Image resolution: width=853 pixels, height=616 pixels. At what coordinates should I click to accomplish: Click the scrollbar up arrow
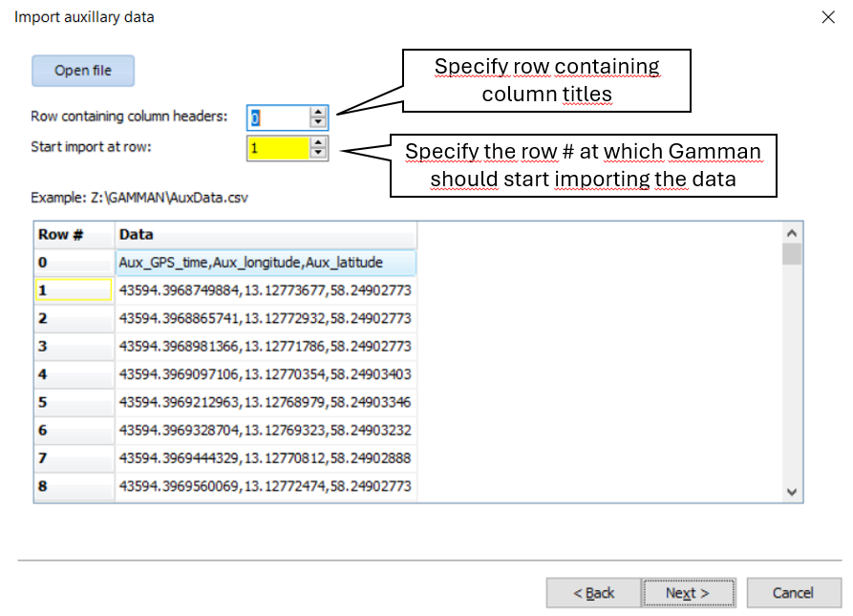[x=791, y=232]
